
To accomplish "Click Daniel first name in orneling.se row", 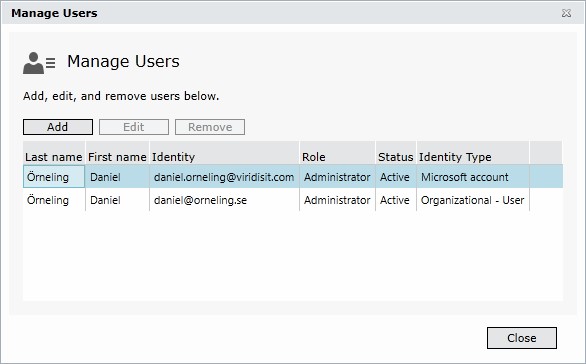I will [x=117, y=200].
